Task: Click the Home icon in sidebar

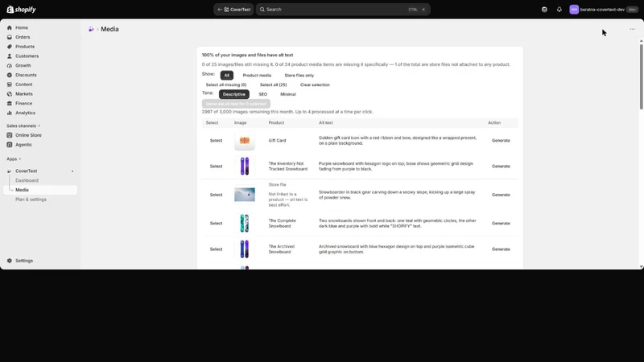Action: [x=10, y=27]
